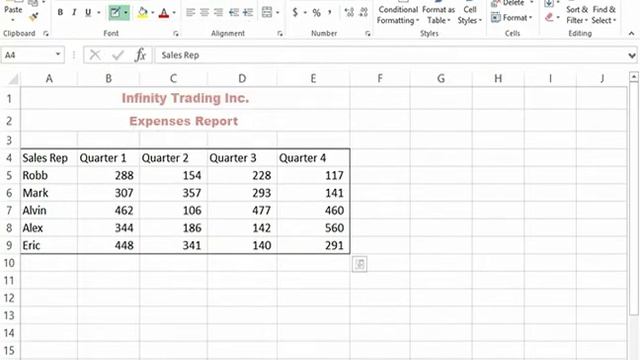Apply the Fill Color bucket
Viewport: 640px width, 360px height.
pyautogui.click(x=142, y=13)
